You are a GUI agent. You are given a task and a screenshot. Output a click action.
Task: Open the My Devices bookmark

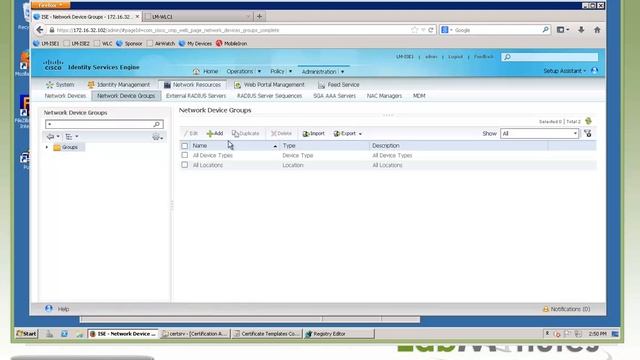[x=196, y=43]
